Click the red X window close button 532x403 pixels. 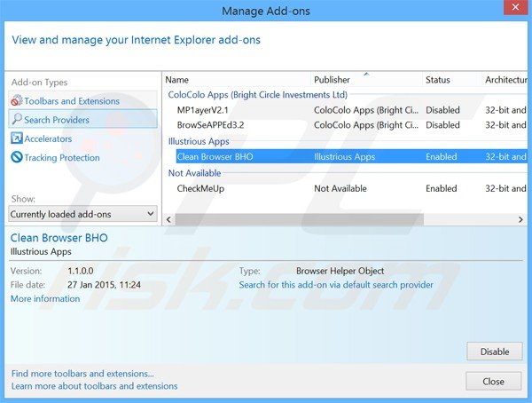coord(515,7)
